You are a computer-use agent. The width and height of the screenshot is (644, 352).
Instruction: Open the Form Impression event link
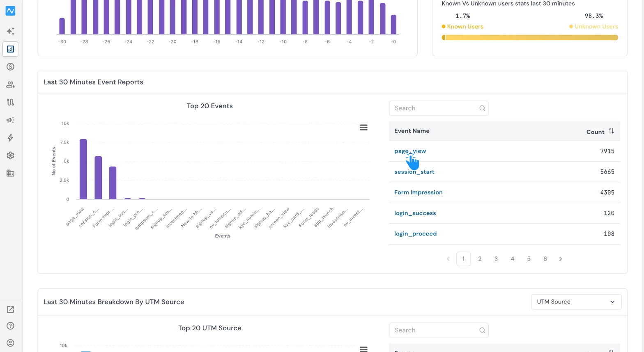[418, 192]
